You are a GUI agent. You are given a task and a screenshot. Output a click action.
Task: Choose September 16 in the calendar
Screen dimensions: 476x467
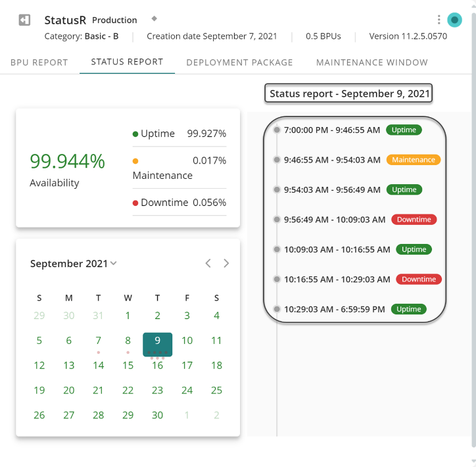click(157, 366)
